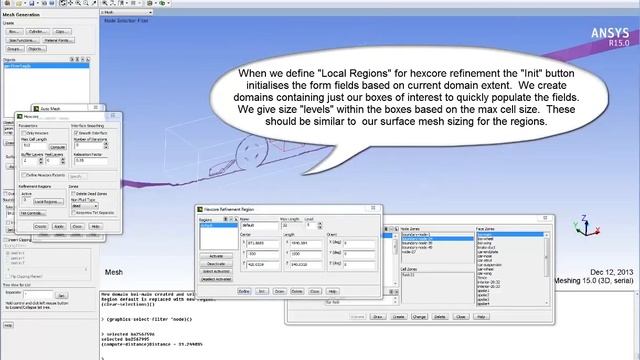Screen dimensions: 640x360
Task: Select 'boundary-node-39' in Node Zones list
Action: 417,243
